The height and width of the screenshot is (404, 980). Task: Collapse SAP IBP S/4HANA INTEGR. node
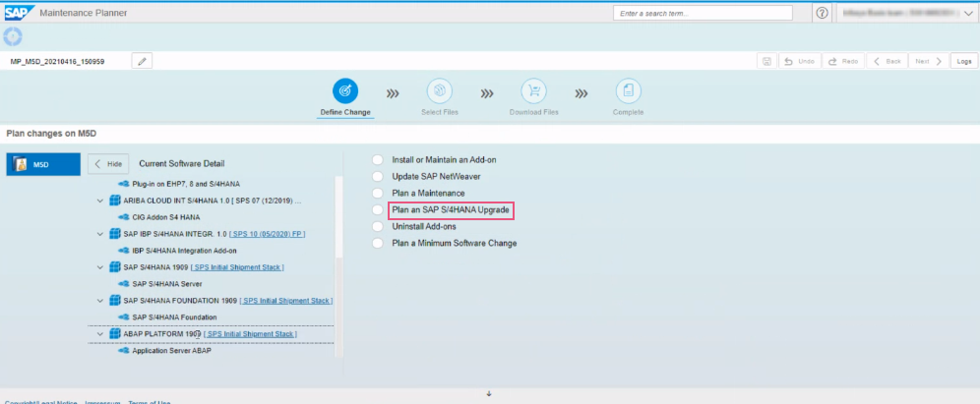[x=100, y=234]
